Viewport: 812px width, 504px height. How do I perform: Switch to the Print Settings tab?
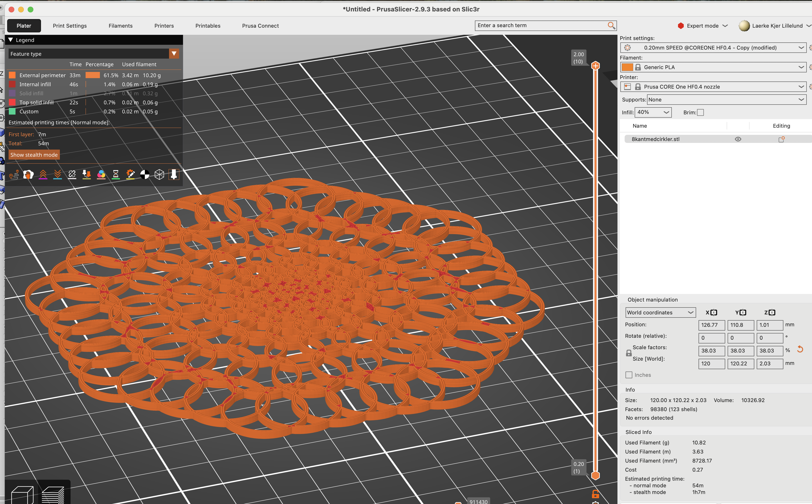point(70,26)
